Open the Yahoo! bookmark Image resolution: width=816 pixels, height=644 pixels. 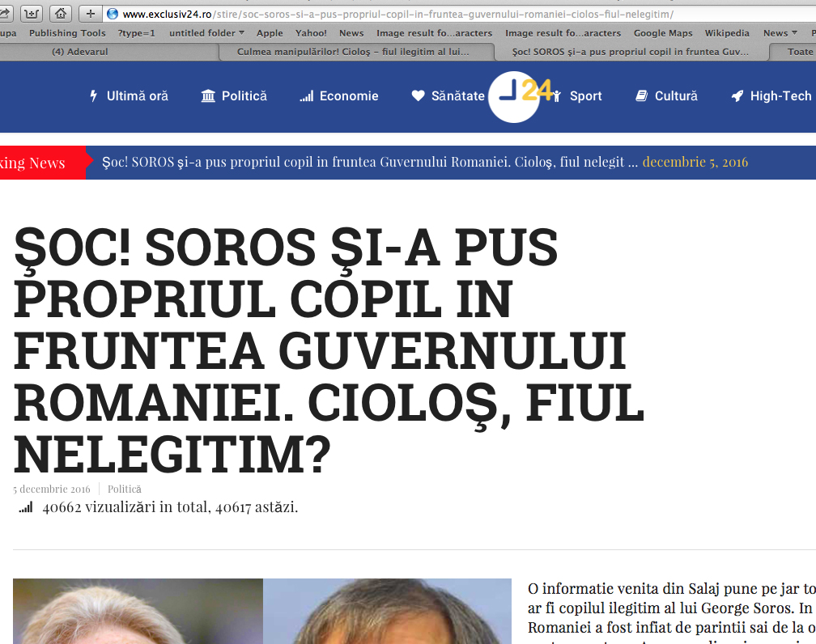tap(311, 33)
